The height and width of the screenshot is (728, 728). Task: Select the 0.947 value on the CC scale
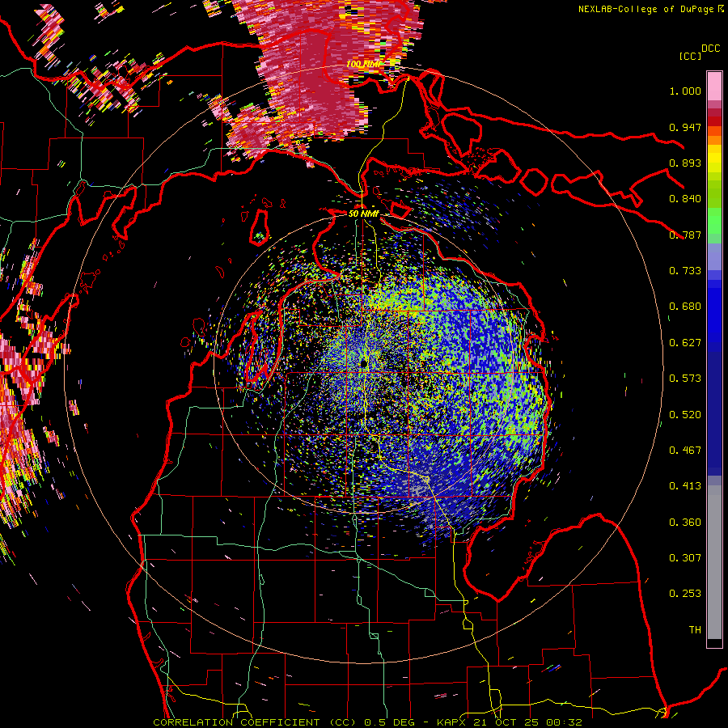pos(685,127)
